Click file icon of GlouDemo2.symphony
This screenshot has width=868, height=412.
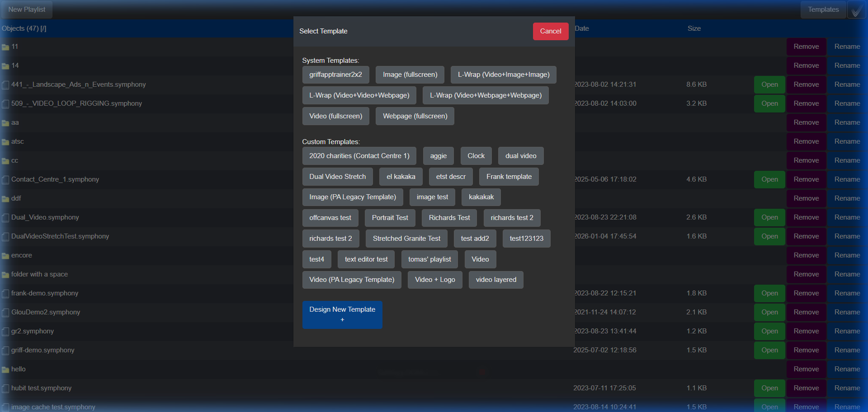tap(5, 313)
